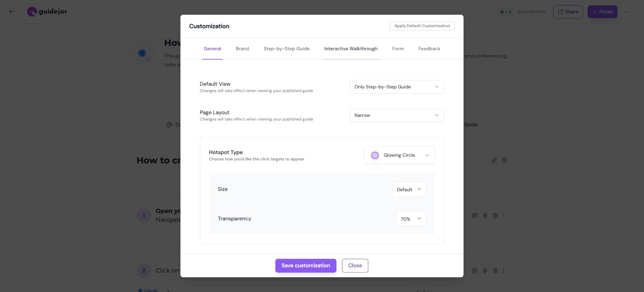644x292 pixels.
Task: Click Apply Default Customization
Action: click(x=422, y=26)
